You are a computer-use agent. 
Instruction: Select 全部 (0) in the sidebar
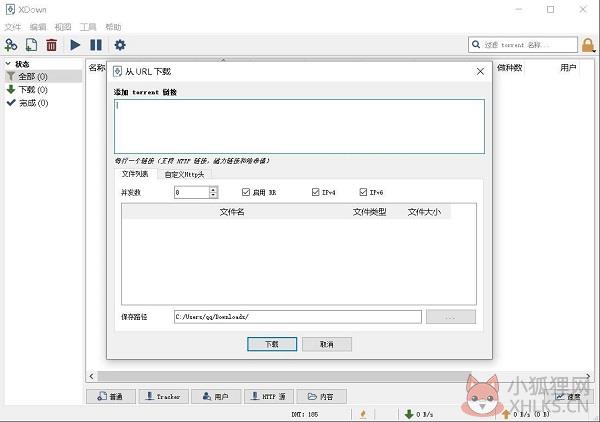[x=43, y=77]
